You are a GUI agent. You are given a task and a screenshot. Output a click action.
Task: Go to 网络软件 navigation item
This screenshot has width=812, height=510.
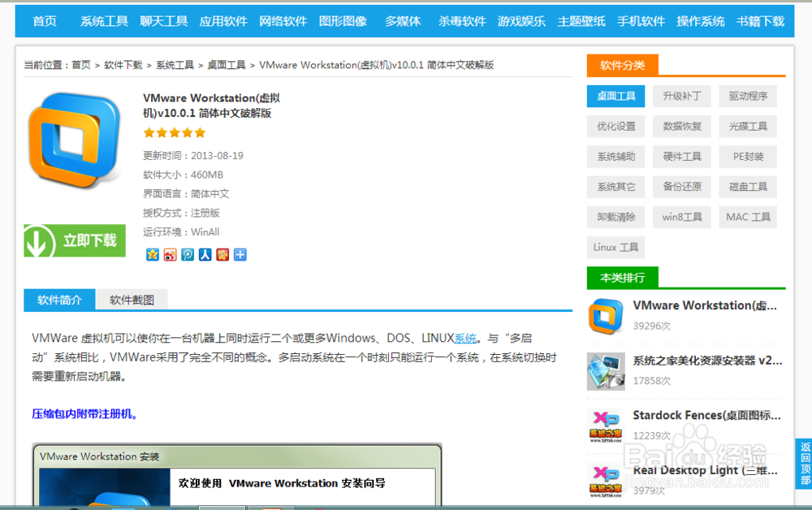(283, 21)
